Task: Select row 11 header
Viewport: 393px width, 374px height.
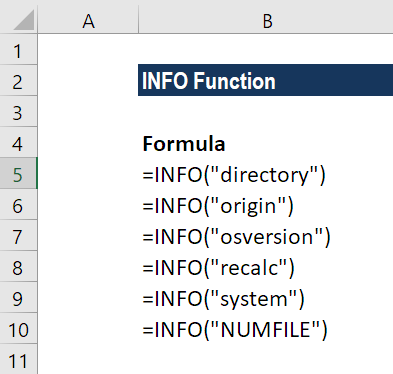Action: coord(19,359)
